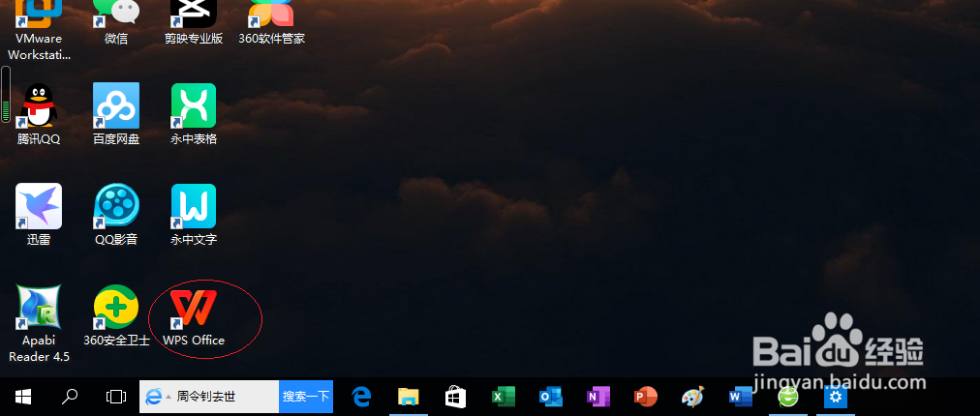The width and height of the screenshot is (980, 416).
Task: Launch Microsoft Edge from the taskbar
Action: coord(361,396)
